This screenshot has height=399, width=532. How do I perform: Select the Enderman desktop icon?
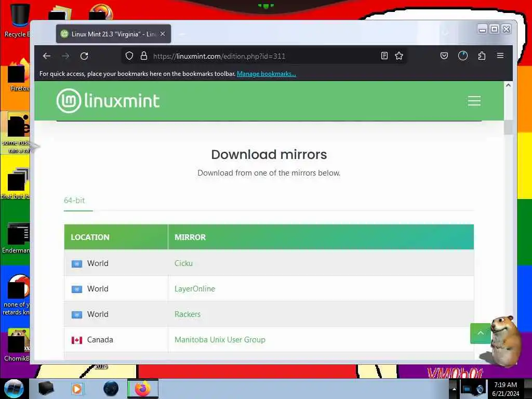tap(17, 238)
